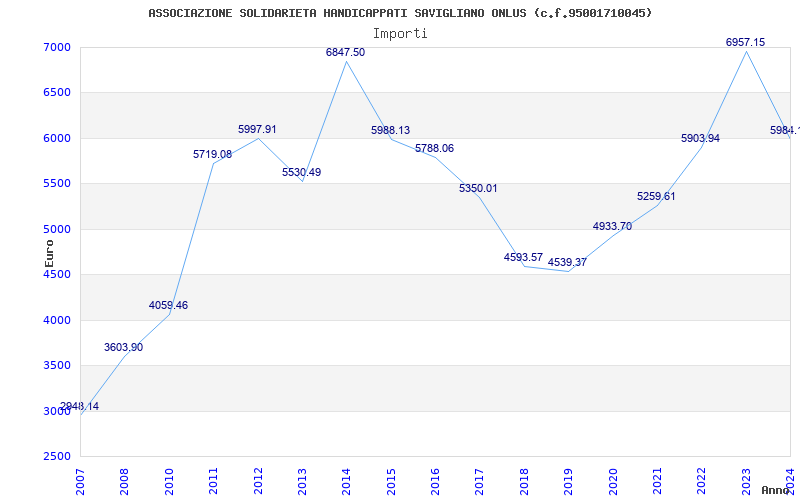Click the 2023 x-axis label
This screenshot has width=800, height=500.
pos(746,481)
